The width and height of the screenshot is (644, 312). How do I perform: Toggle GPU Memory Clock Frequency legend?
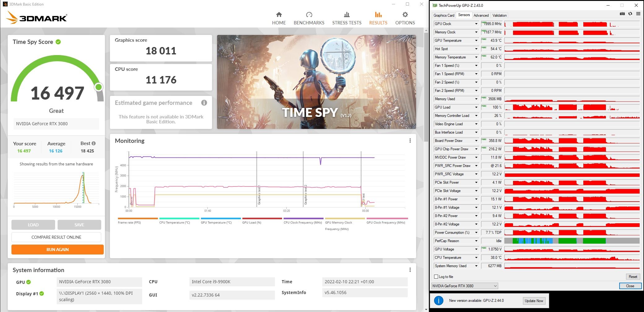345,224
